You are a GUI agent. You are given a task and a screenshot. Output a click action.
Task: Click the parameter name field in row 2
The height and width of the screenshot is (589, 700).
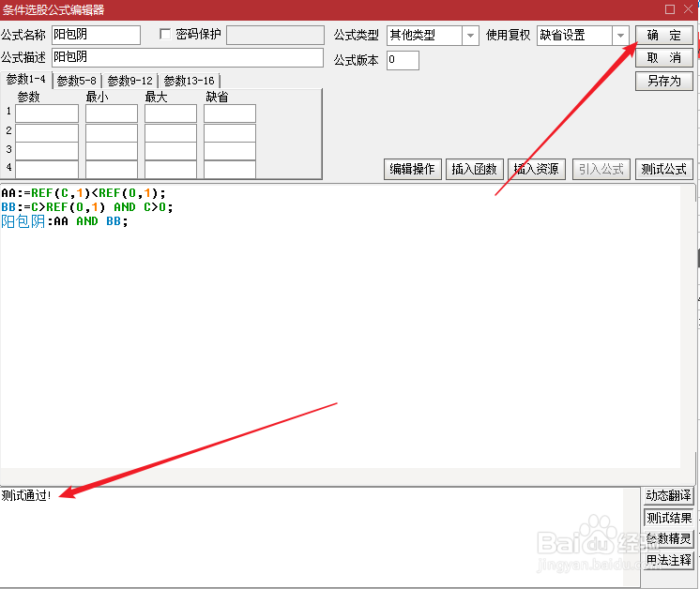pos(47,132)
